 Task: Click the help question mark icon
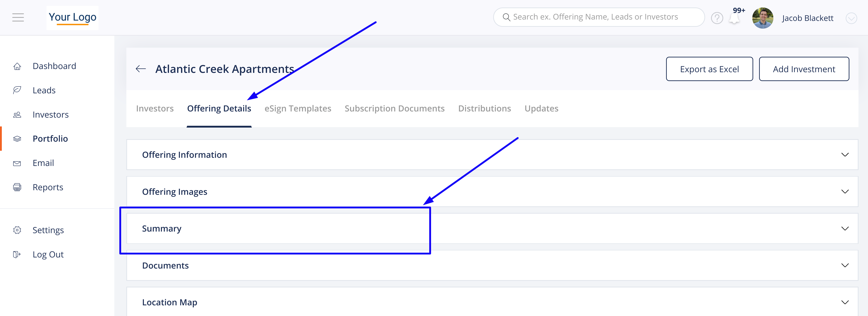pos(717,18)
